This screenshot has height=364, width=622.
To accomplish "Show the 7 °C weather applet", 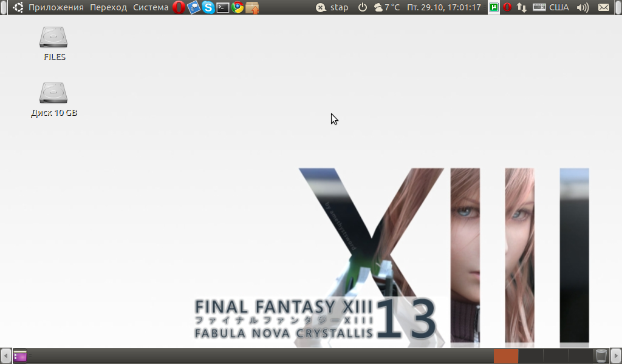I will (387, 7).
